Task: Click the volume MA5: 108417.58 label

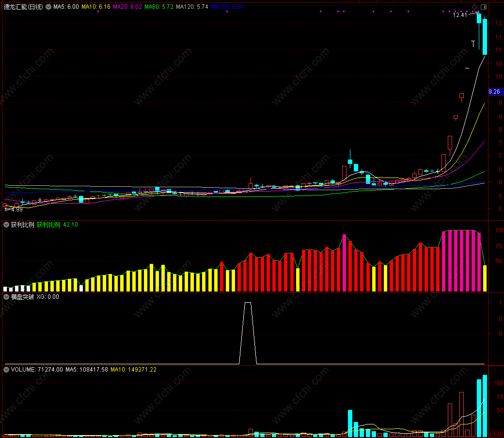Action: [87, 370]
